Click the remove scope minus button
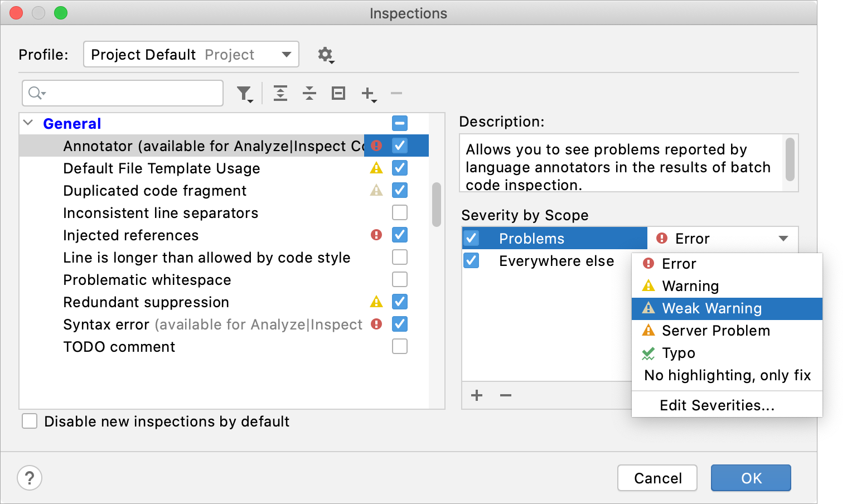Image resolution: width=847 pixels, height=504 pixels. point(506,396)
